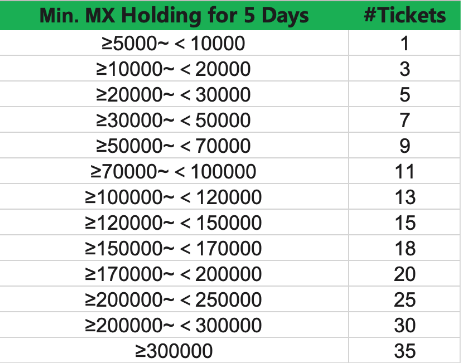
Task: Click the tickets cell showing 25
Action: (405, 300)
